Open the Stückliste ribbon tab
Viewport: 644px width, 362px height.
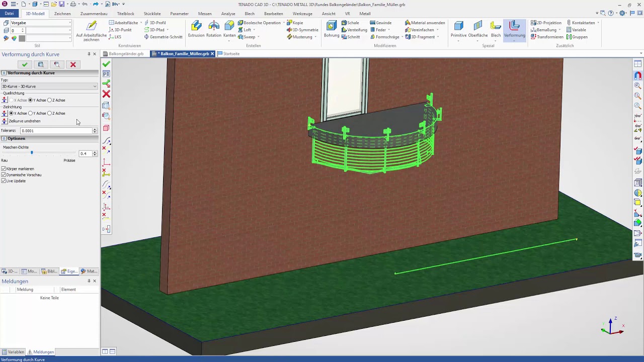tap(152, 14)
